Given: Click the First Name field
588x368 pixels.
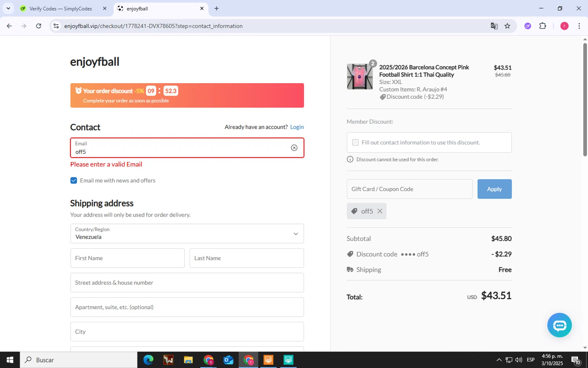Looking at the screenshot, I should click(x=127, y=258).
